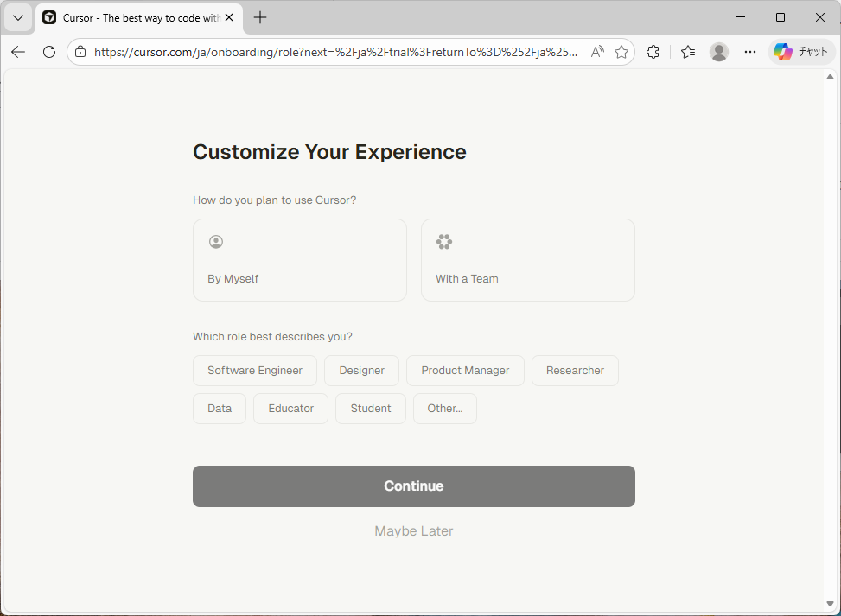Screen dimensions: 841x616
Task: Select the By Myself option
Action: [x=299, y=260]
